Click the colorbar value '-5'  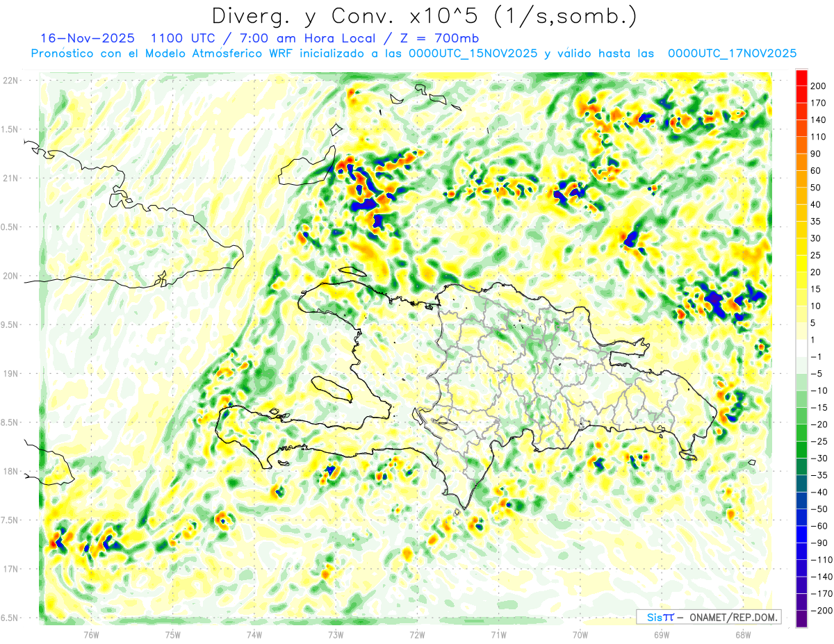click(817, 373)
